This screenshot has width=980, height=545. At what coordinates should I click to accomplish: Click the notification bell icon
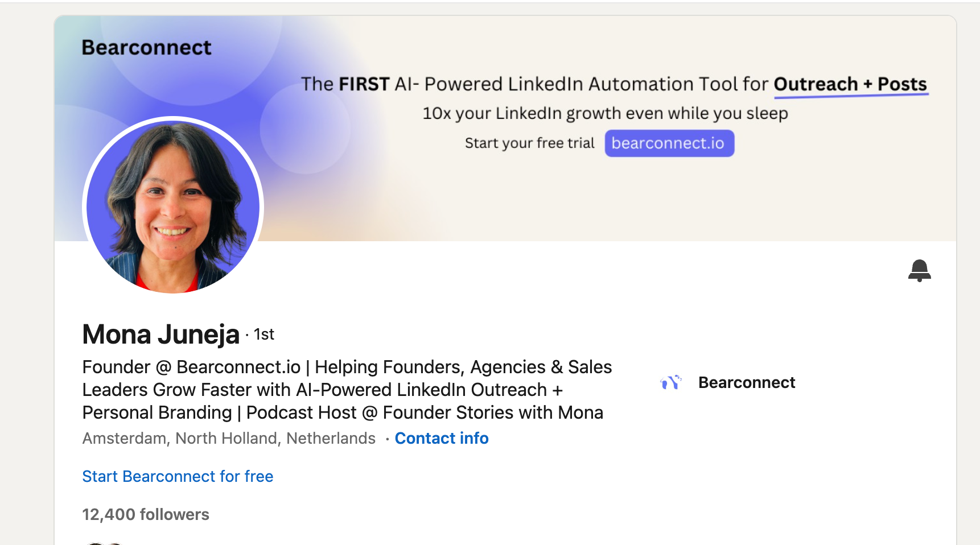coord(919,270)
